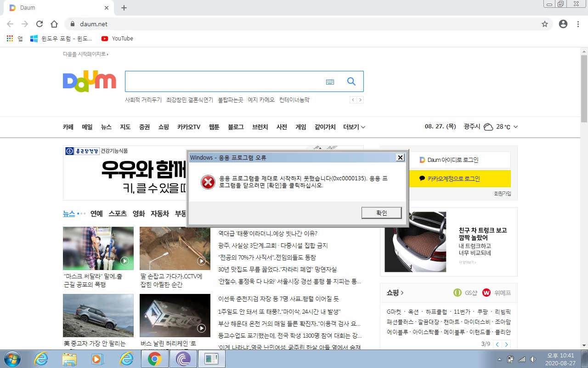Open the virtual keyboard icon in search box
Viewport: 588px width, 368px height.
click(x=330, y=82)
